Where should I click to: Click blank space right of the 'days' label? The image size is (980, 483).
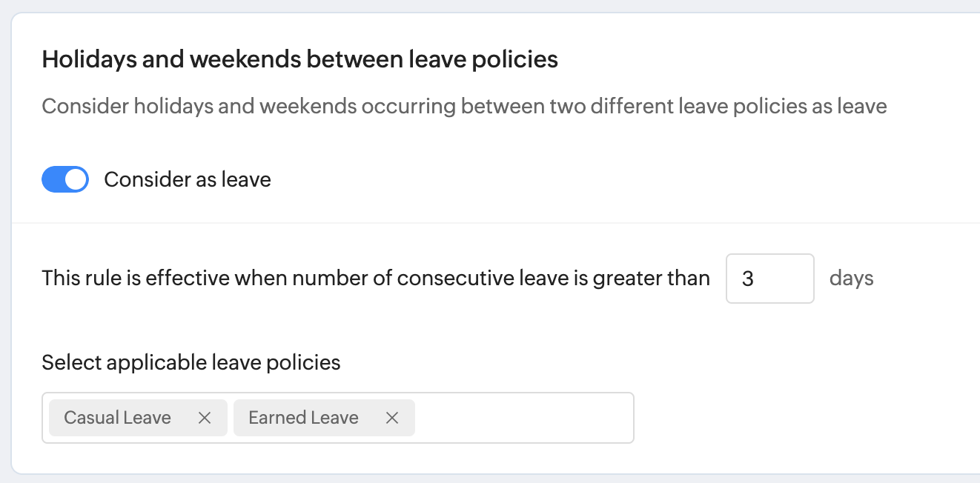tap(927, 279)
